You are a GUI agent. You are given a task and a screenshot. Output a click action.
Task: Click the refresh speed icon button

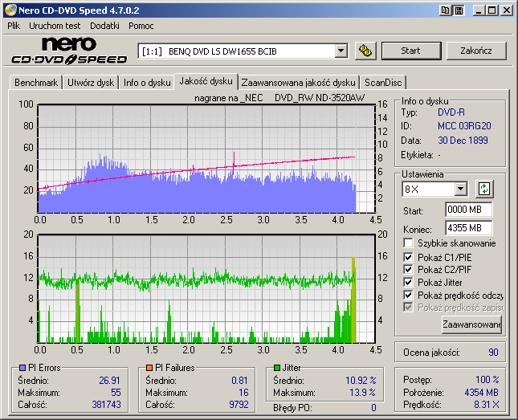pos(484,189)
